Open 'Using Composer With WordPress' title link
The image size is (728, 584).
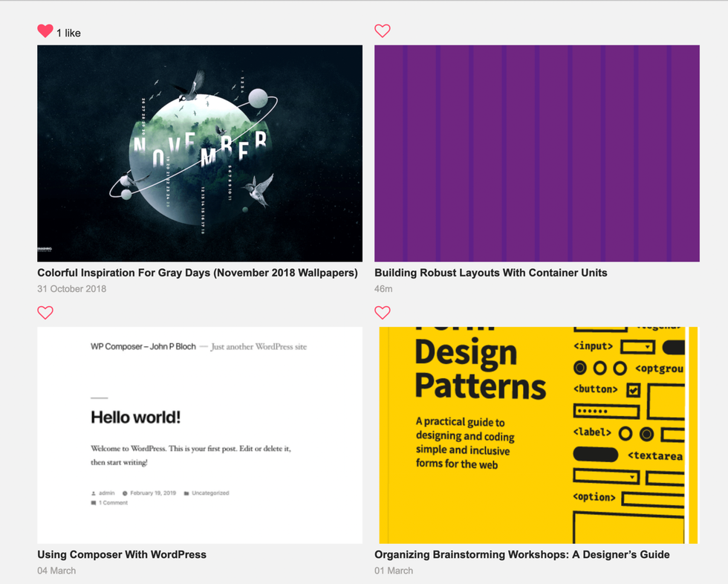122,554
